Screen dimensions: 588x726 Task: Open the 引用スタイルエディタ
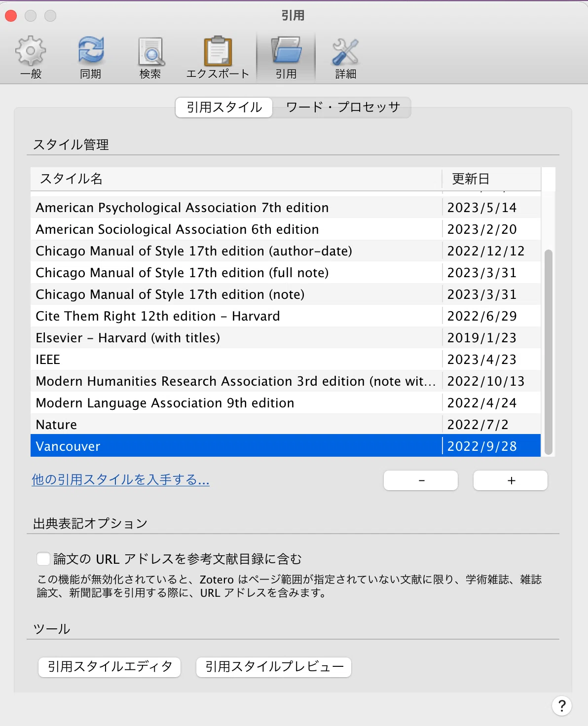click(x=110, y=667)
